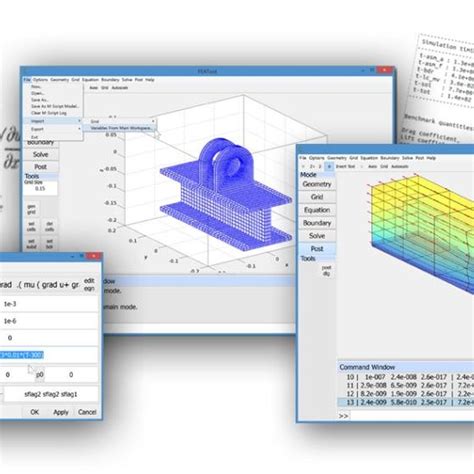Toggle the highlighted view button in Post window toolbar
This screenshot has width=474, height=474.
point(329,166)
